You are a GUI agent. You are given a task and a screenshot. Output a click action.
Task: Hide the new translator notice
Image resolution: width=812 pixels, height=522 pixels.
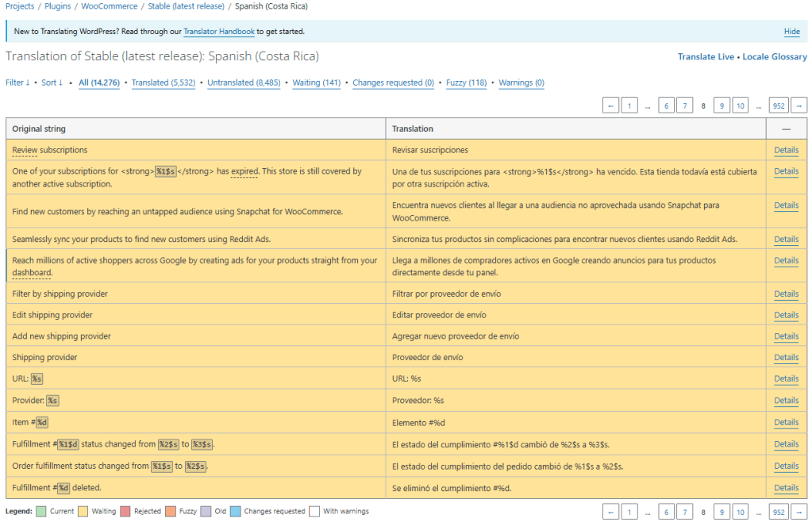[x=791, y=32]
